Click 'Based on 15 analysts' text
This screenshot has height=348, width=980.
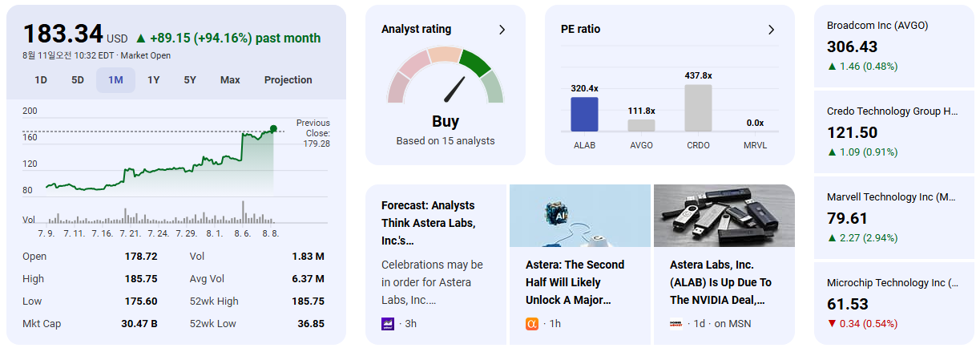[x=446, y=141]
